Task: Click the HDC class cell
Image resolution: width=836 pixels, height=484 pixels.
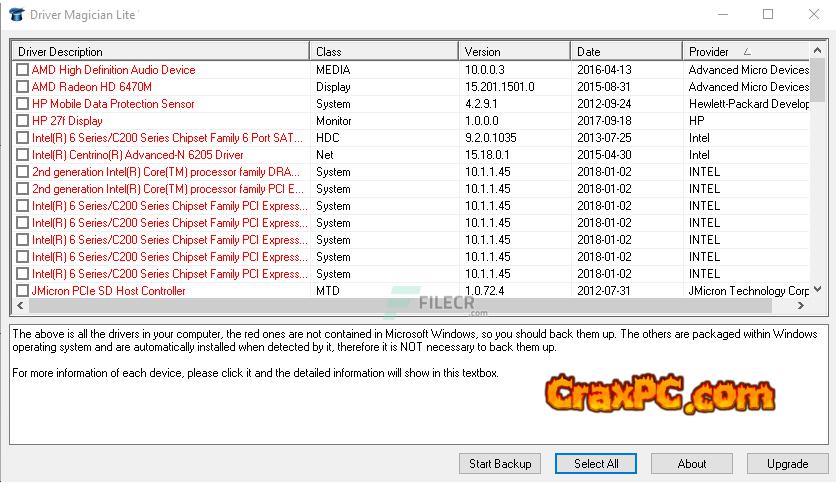Action: click(x=327, y=138)
